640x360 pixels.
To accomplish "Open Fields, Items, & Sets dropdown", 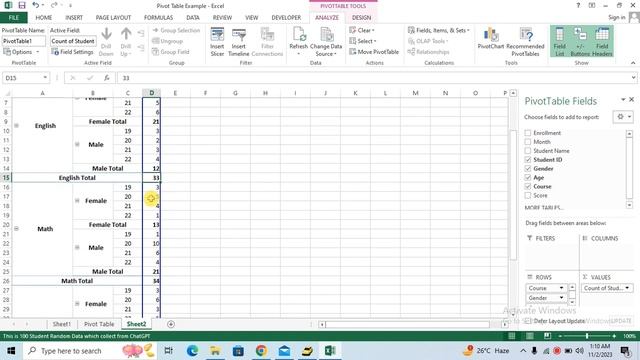I will (439, 30).
